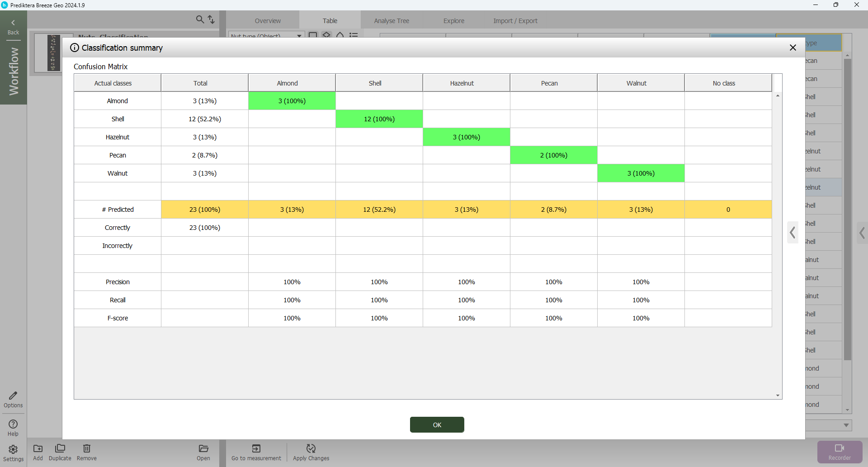Click the Open folder icon
This screenshot has width=868, height=467.
pos(203,448)
